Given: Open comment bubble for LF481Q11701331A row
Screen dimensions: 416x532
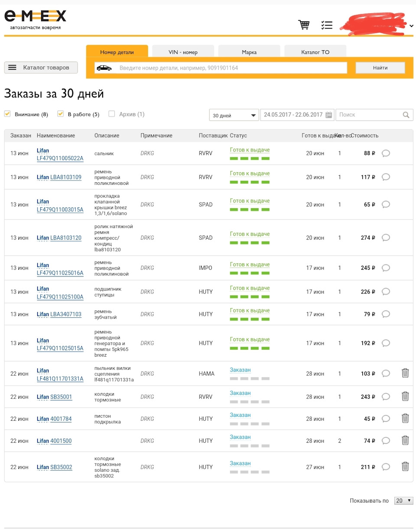Looking at the screenshot, I should click(386, 374).
